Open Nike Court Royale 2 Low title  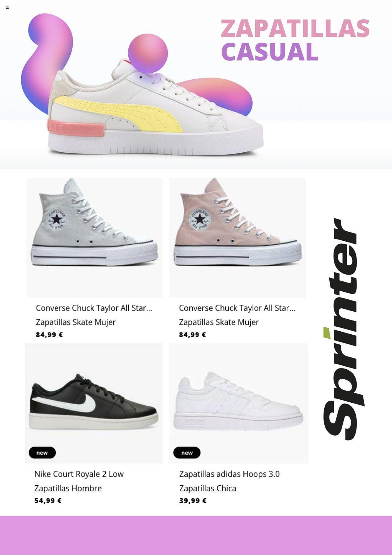(79, 474)
